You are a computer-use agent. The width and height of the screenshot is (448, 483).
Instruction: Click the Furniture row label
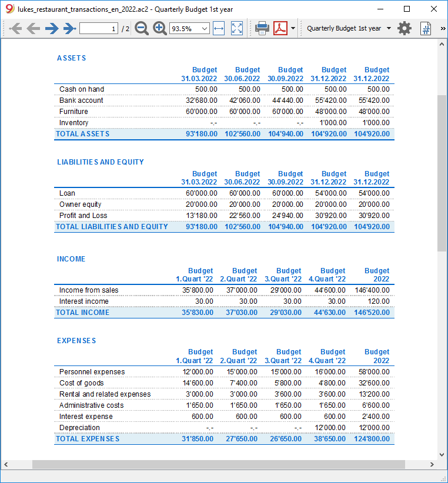pos(73,112)
